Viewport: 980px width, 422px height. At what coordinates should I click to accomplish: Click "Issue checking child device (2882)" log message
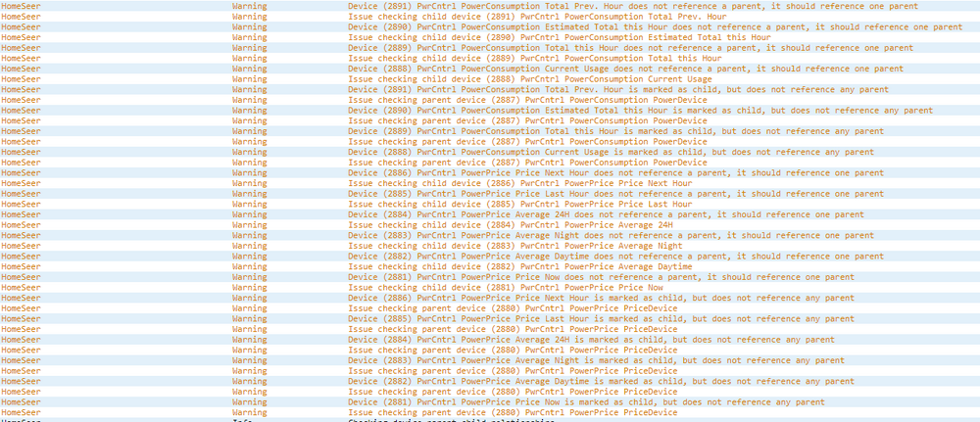519,266
